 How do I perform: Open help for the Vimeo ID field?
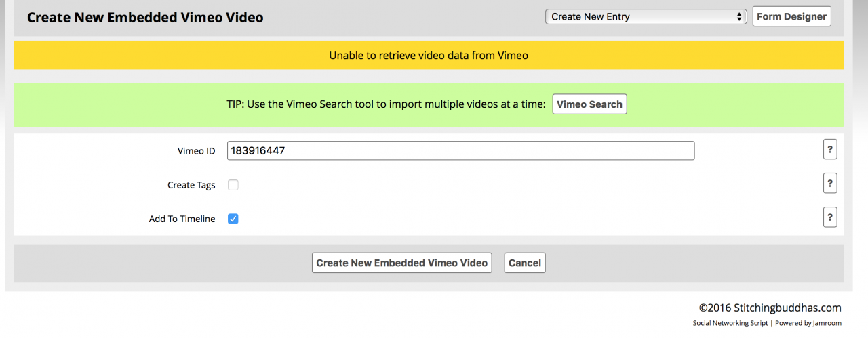pos(829,150)
